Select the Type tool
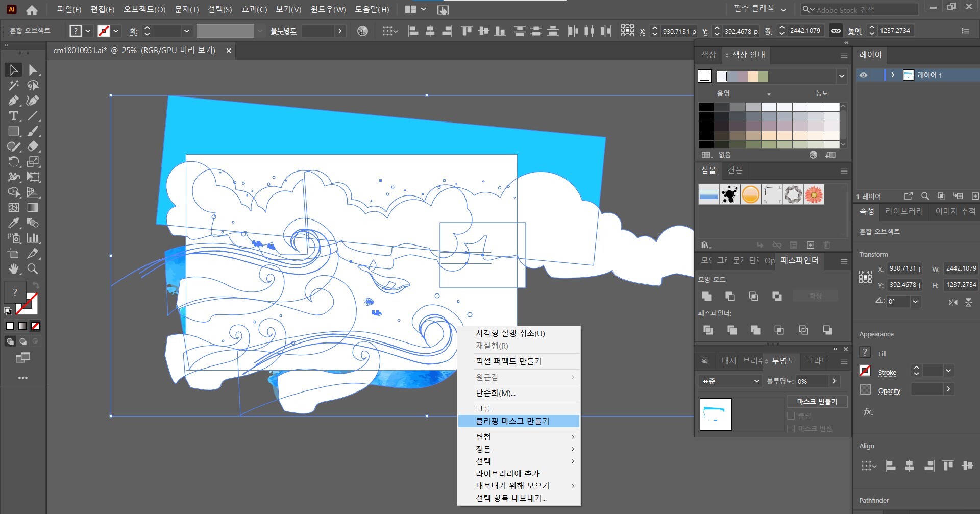 [14, 116]
